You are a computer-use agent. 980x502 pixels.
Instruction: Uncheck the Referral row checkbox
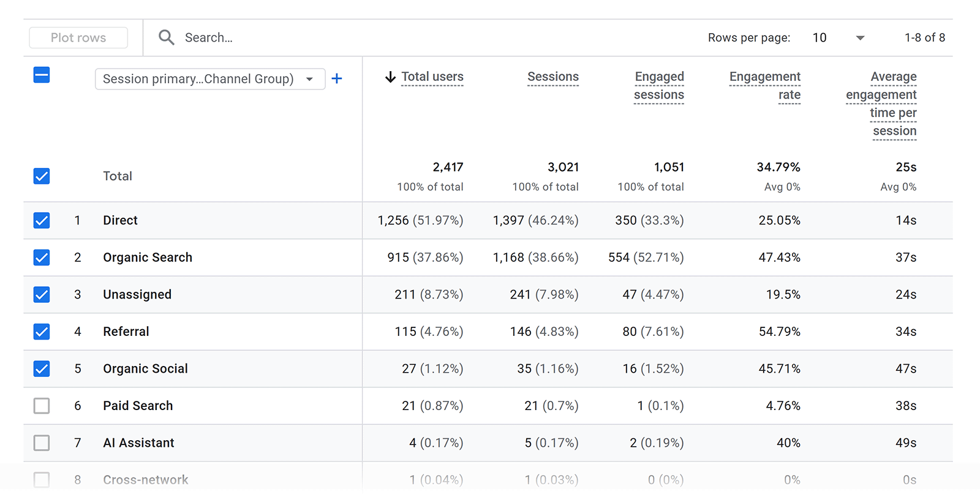coord(42,332)
